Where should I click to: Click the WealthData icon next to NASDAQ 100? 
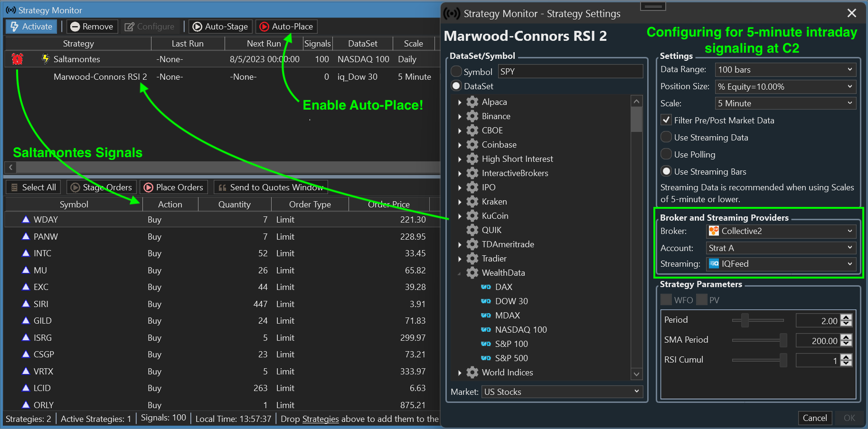coord(486,330)
